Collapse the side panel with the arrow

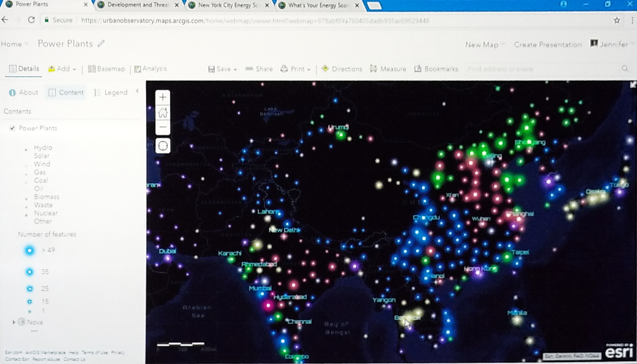point(137,91)
